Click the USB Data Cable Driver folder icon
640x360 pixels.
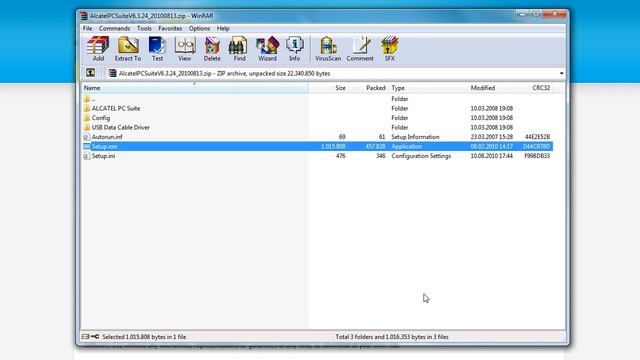tap(87, 127)
